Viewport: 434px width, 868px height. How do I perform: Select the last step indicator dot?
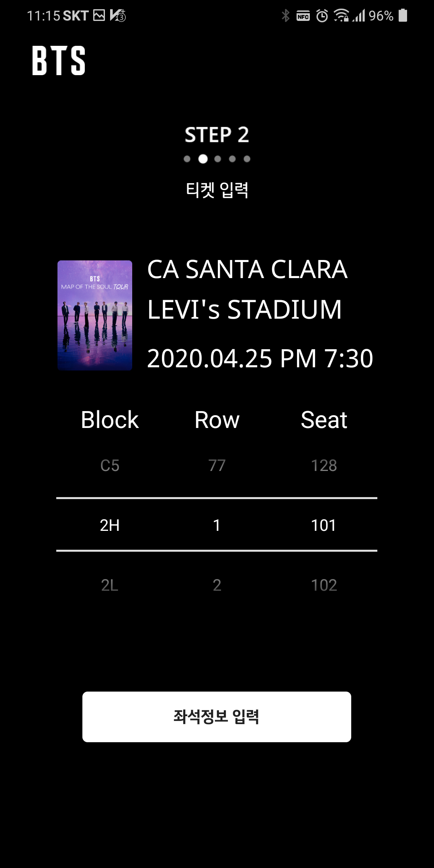tap(247, 159)
